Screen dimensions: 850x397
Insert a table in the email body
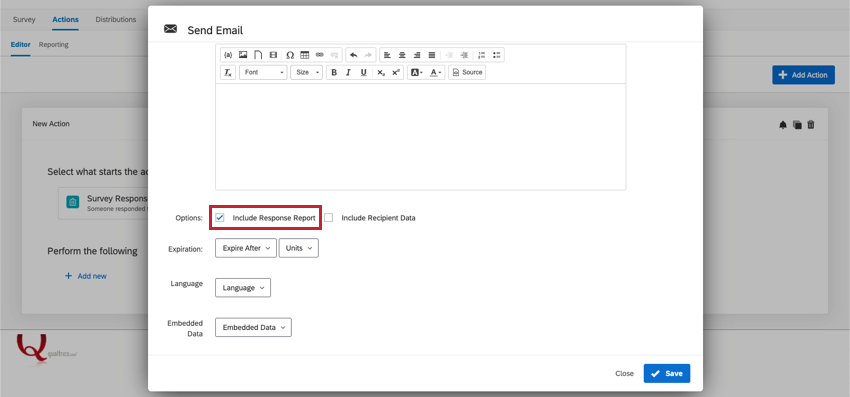click(x=305, y=55)
